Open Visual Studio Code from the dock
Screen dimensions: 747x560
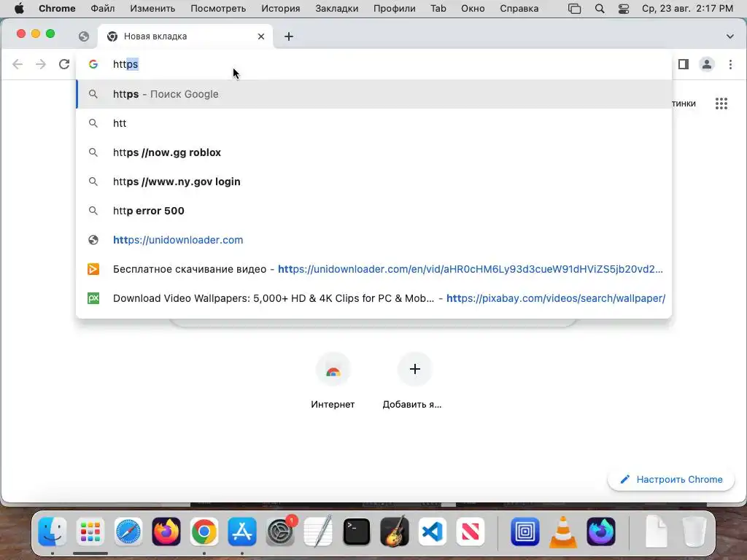pyautogui.click(x=432, y=532)
